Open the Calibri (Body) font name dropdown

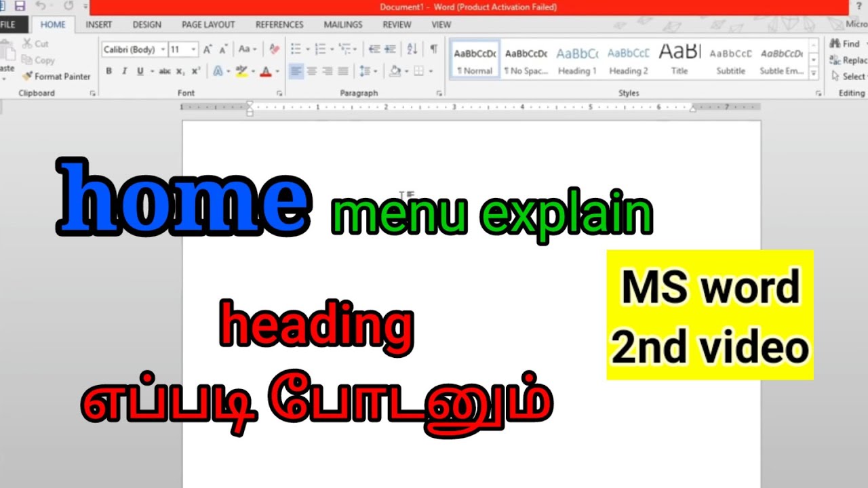163,49
